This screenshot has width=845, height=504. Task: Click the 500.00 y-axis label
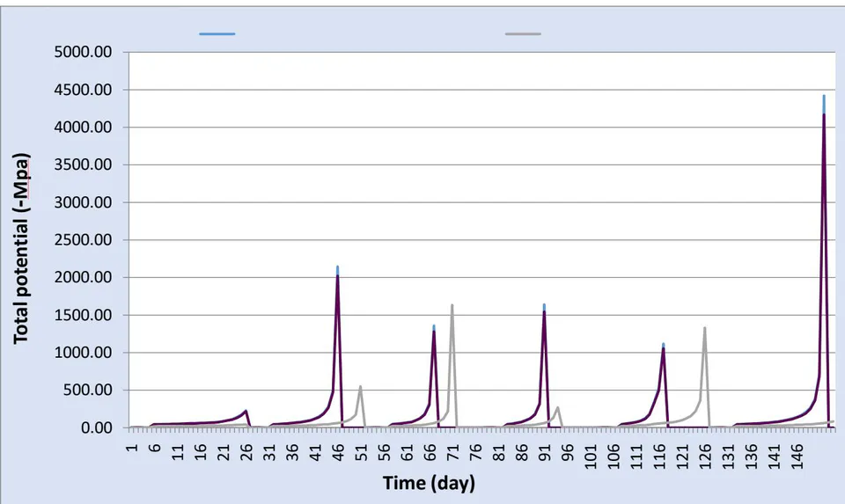[x=88, y=390]
